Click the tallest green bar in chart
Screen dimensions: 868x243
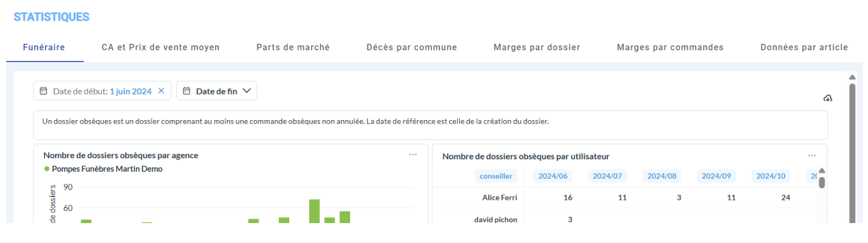314,211
